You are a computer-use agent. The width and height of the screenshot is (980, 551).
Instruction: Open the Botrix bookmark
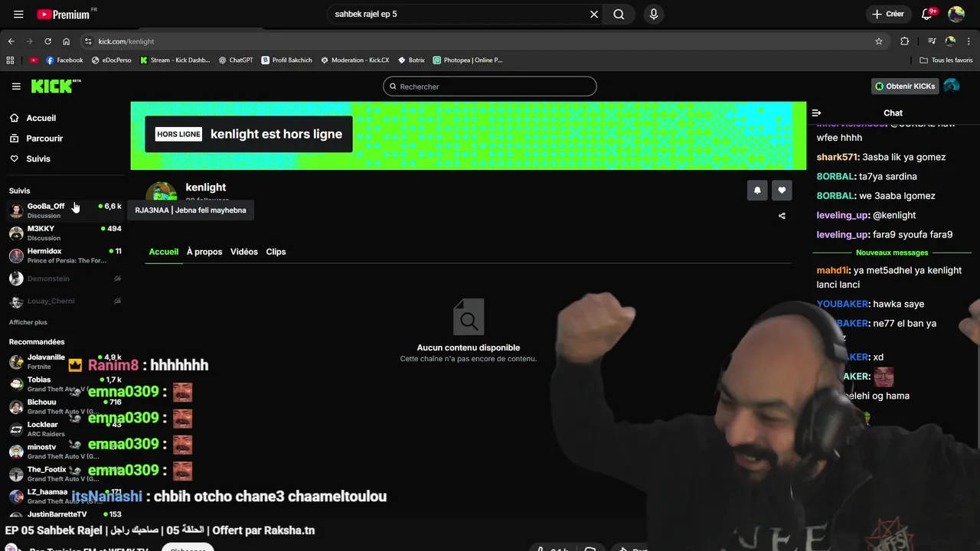pyautogui.click(x=411, y=60)
